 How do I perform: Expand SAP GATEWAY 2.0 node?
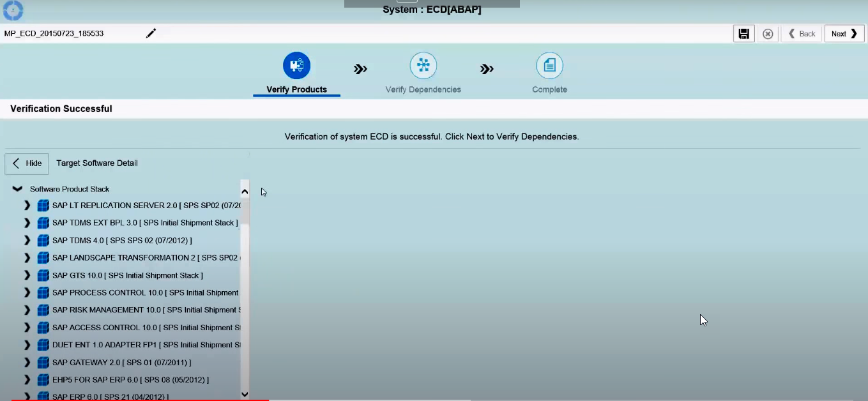tap(27, 363)
